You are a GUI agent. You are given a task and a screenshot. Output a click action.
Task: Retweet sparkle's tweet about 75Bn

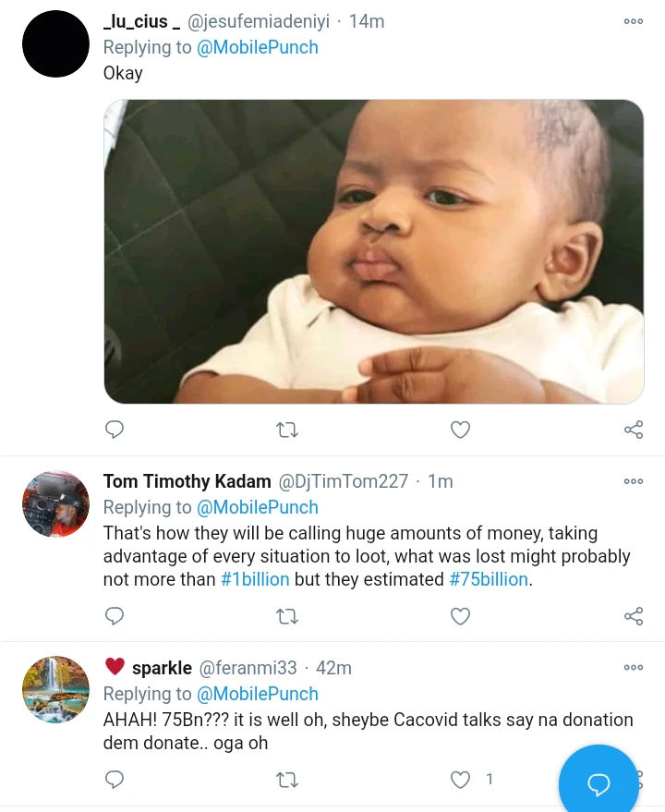pos(287,781)
